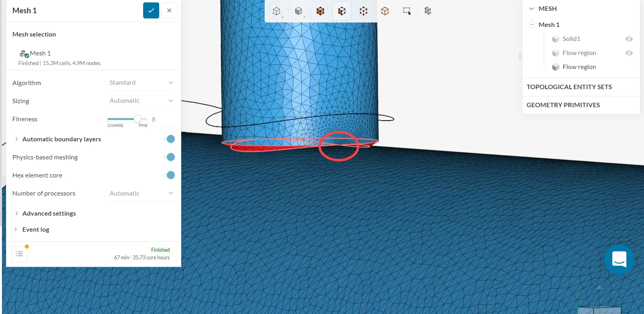Screen dimensions: 644x314
Task: Click '67 min - 35.73 core hours' text
Action: [142, 257]
